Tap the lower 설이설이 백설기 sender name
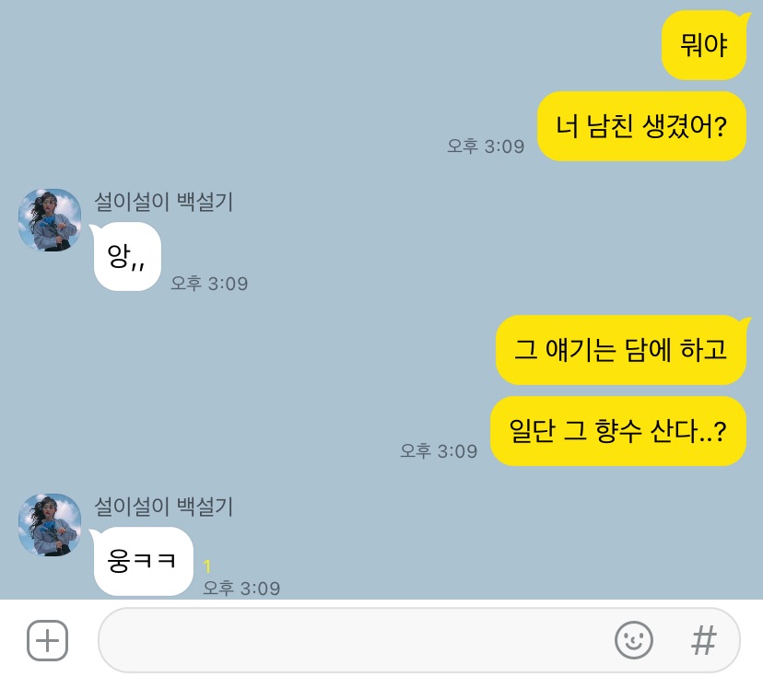Image resolution: width=763 pixels, height=700 pixels. [x=163, y=507]
